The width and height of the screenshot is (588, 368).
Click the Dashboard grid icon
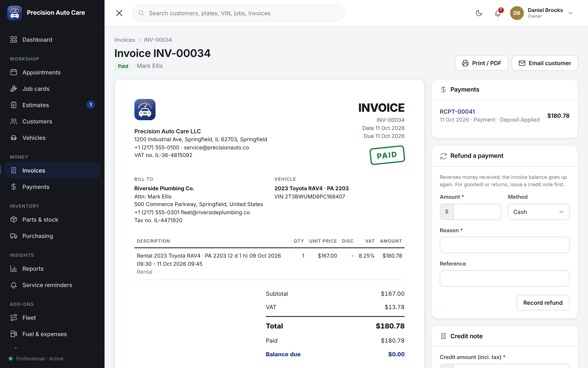coord(14,40)
